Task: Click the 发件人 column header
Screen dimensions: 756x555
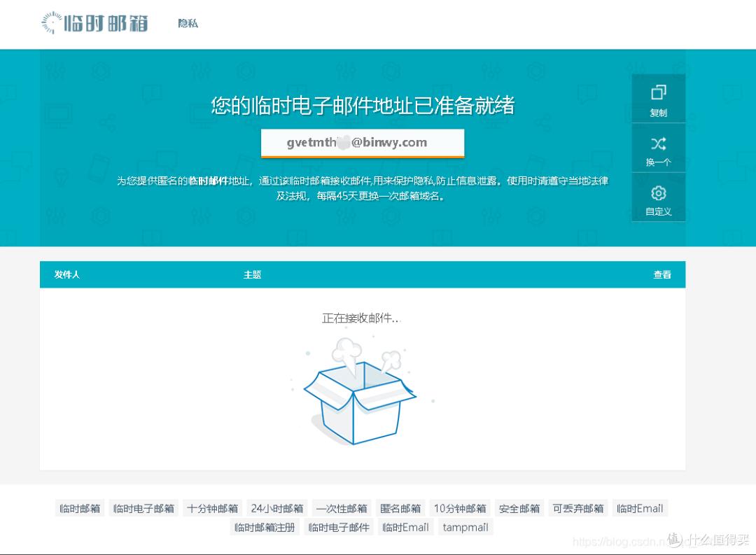Action: (66, 274)
